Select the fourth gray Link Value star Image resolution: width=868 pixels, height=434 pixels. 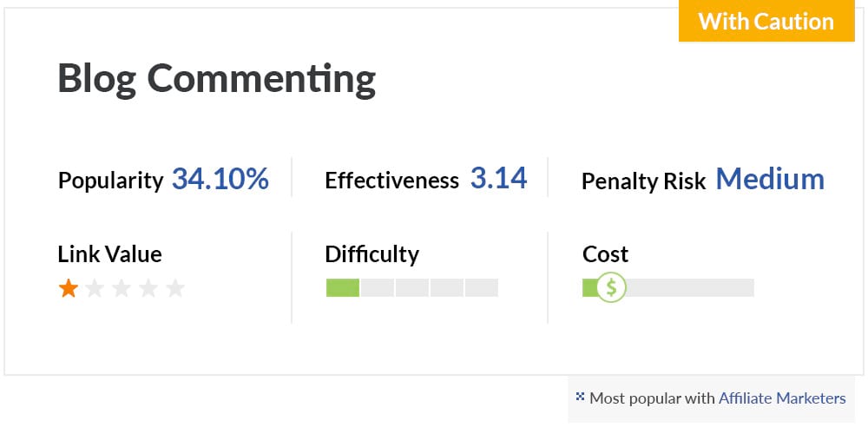point(148,288)
